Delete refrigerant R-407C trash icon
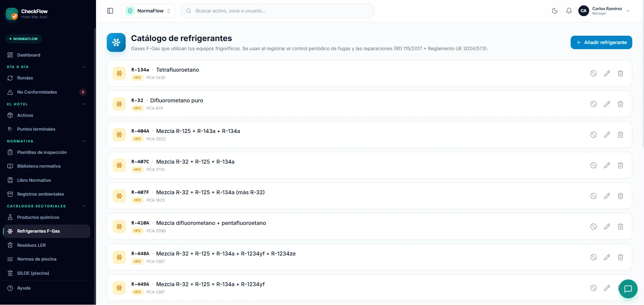The width and height of the screenshot is (644, 305). tap(620, 165)
